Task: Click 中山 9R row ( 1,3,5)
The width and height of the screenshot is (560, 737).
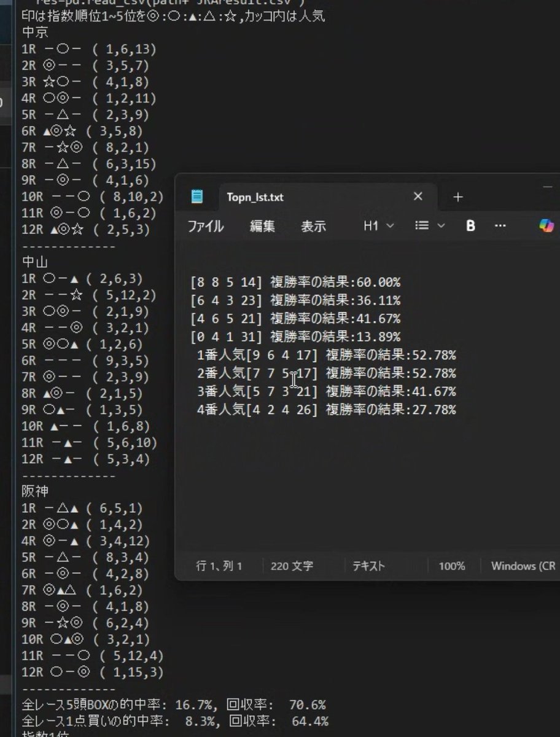Action: tap(82, 410)
